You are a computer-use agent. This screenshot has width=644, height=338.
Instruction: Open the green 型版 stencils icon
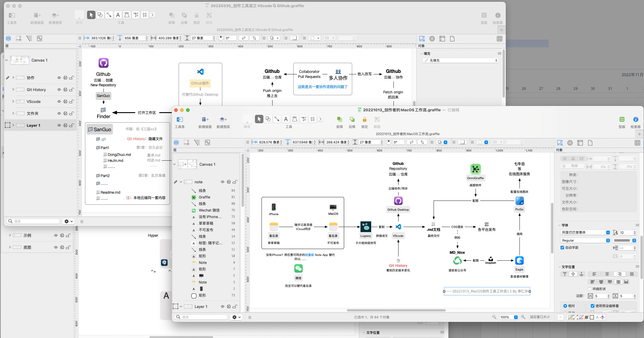click(x=622, y=120)
